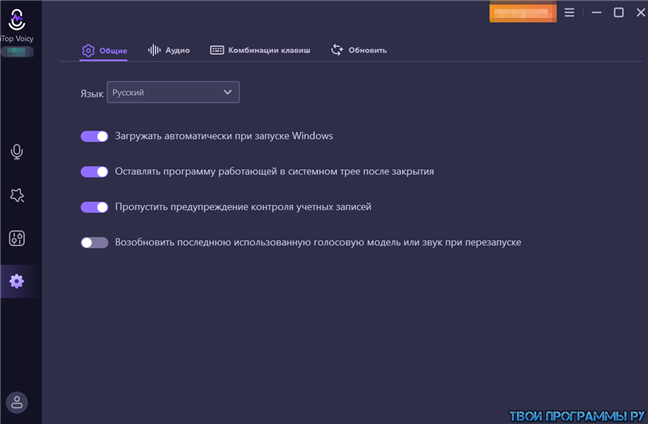This screenshot has width=648, height=424.
Task: Open the microphone voice changer section
Action: tap(16, 152)
